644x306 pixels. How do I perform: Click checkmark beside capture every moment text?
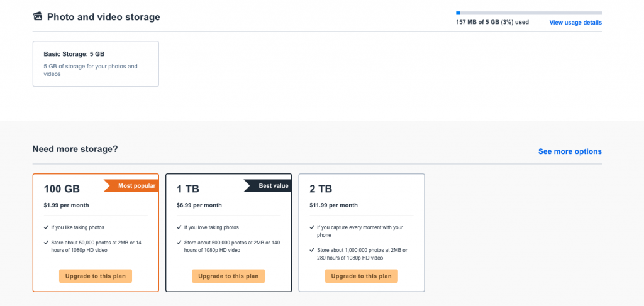[x=312, y=227]
